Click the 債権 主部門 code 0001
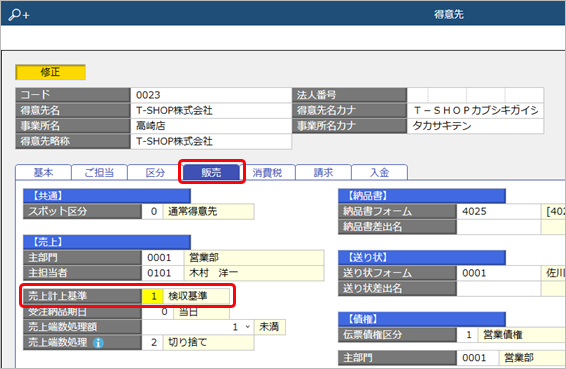Image resolution: width=566 pixels, height=369 pixels. tap(478, 358)
